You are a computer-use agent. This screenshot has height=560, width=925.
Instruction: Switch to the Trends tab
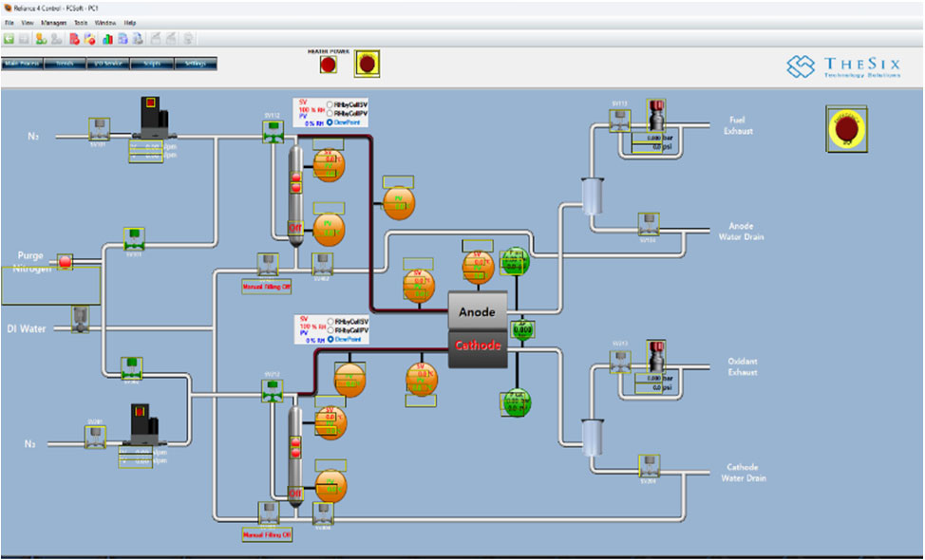tap(65, 64)
